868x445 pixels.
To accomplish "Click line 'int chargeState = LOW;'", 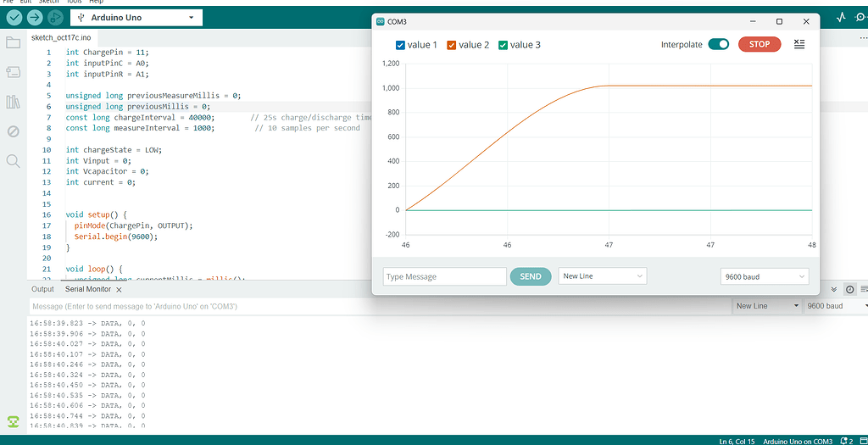I will 114,150.
